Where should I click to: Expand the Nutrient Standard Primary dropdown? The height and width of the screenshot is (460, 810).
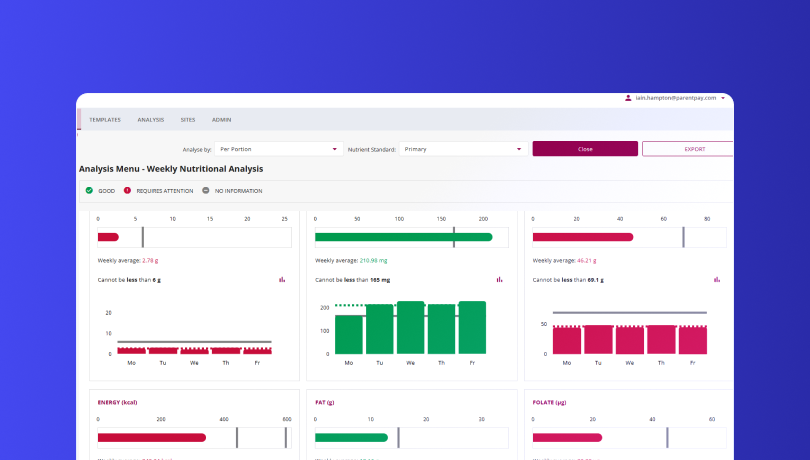[x=464, y=149]
